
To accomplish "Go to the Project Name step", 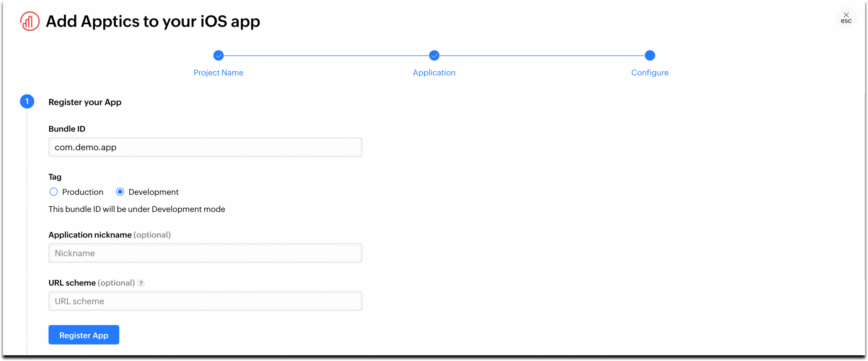I will [218, 73].
